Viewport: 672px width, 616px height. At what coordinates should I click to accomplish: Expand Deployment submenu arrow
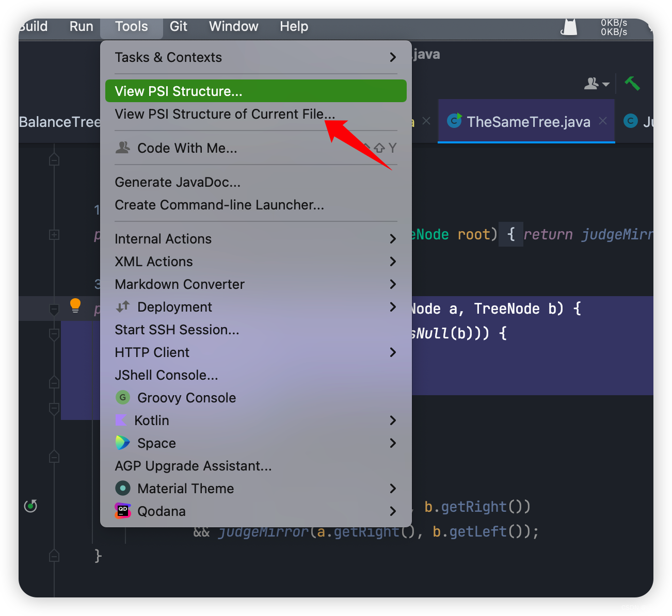click(393, 307)
